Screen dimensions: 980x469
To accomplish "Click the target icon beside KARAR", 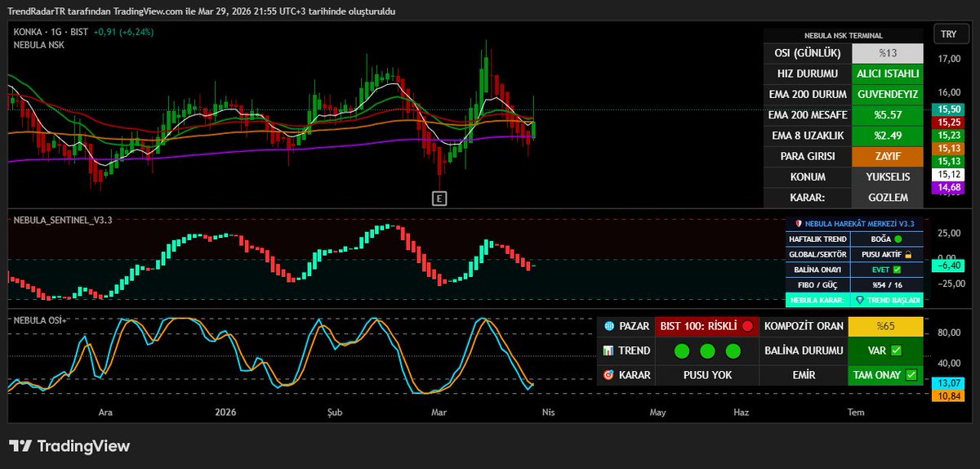I will coord(608,375).
